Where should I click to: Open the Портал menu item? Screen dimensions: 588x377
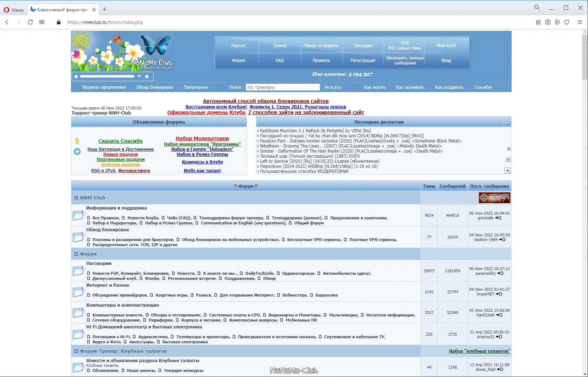point(238,46)
